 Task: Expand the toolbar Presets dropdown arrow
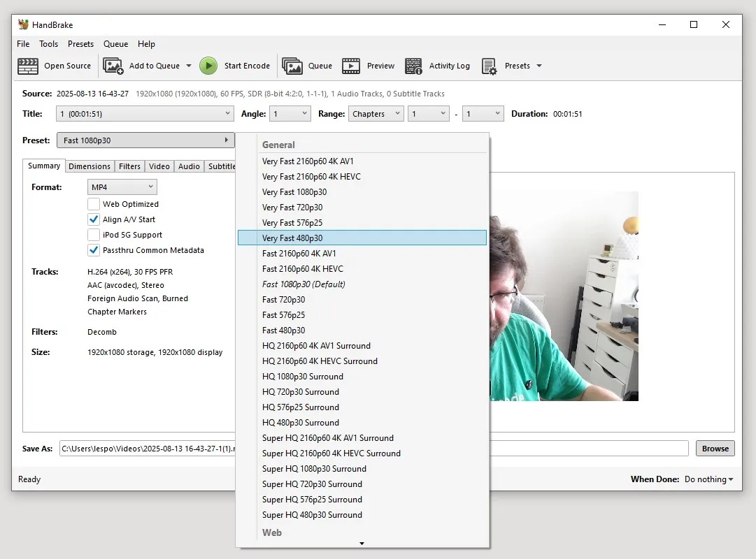[539, 66]
